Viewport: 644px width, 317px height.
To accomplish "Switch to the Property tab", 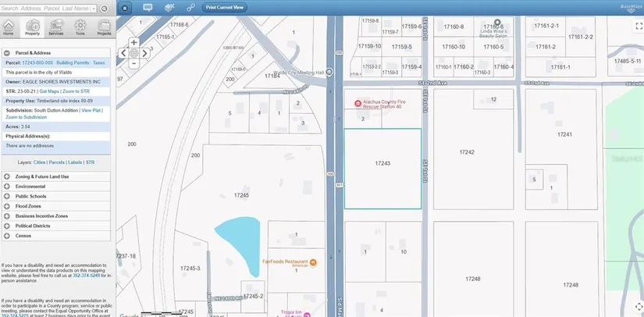I will click(x=32, y=28).
